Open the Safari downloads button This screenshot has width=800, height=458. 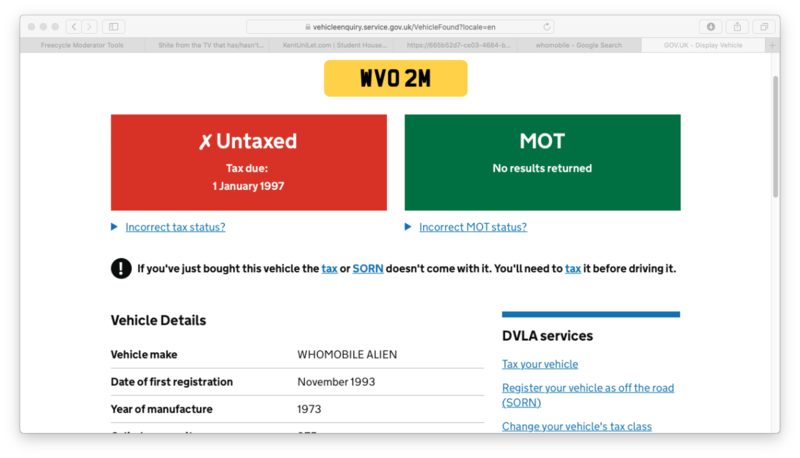(711, 27)
